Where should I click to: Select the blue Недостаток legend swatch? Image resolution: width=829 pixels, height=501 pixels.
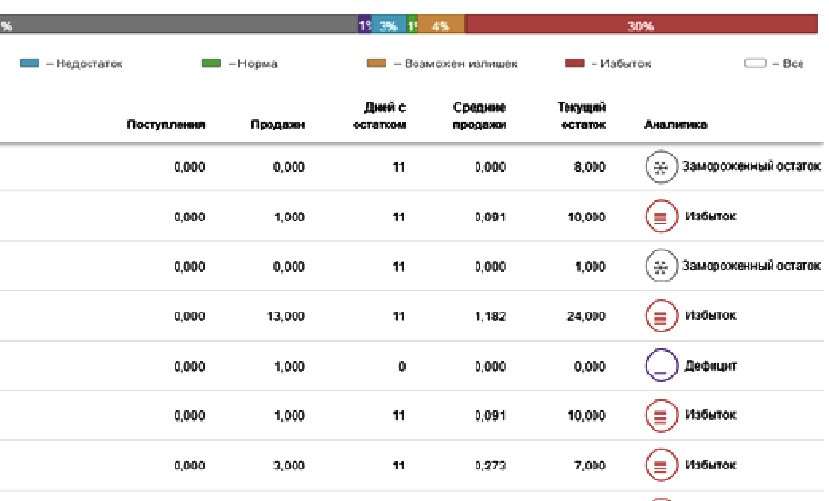coord(29,64)
